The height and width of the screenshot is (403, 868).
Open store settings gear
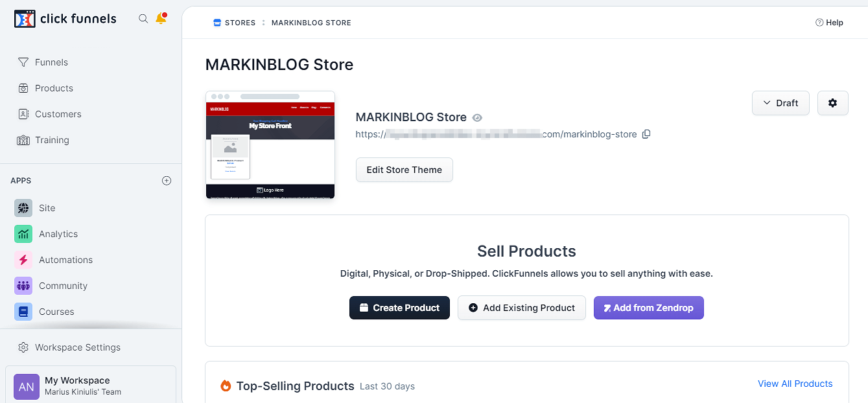tap(833, 103)
